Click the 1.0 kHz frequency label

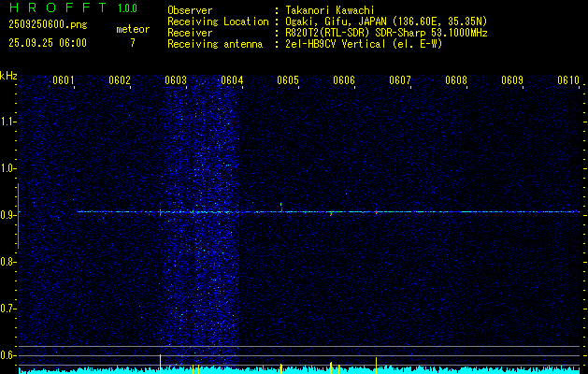click(x=7, y=168)
